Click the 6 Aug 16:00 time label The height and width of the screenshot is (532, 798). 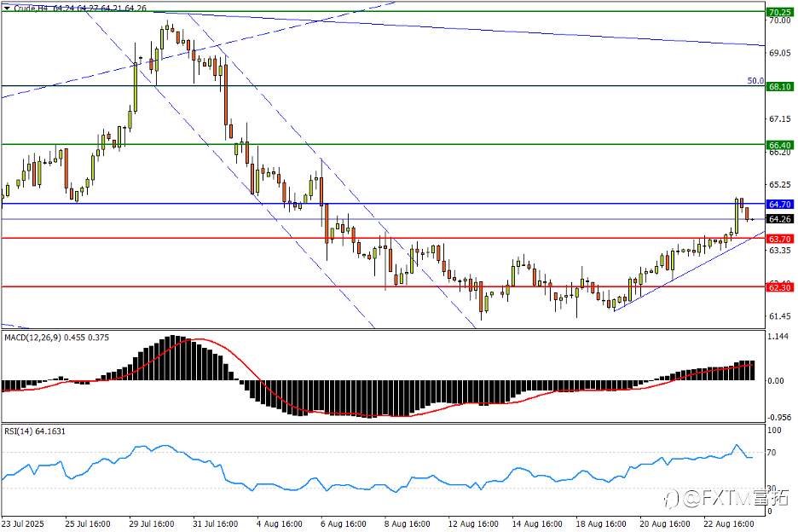(343, 523)
